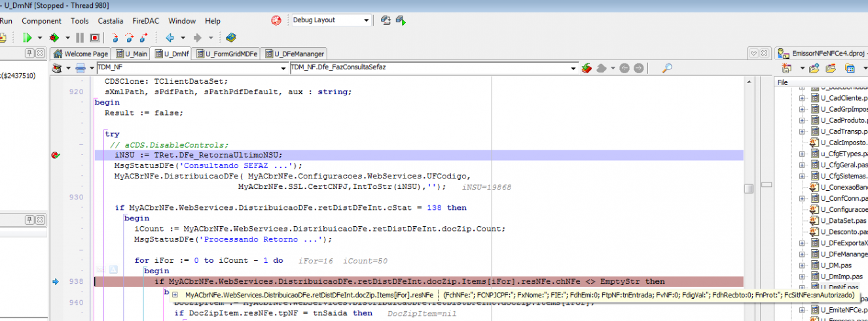The image size is (868, 321).
Task: Expand U_DM.pas node in project tree
Action: tap(801, 265)
